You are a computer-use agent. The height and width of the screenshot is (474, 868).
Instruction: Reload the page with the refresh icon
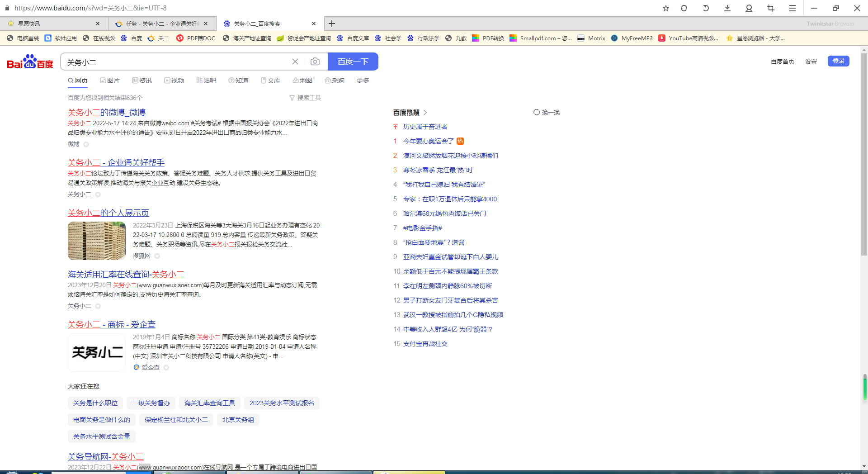click(684, 8)
